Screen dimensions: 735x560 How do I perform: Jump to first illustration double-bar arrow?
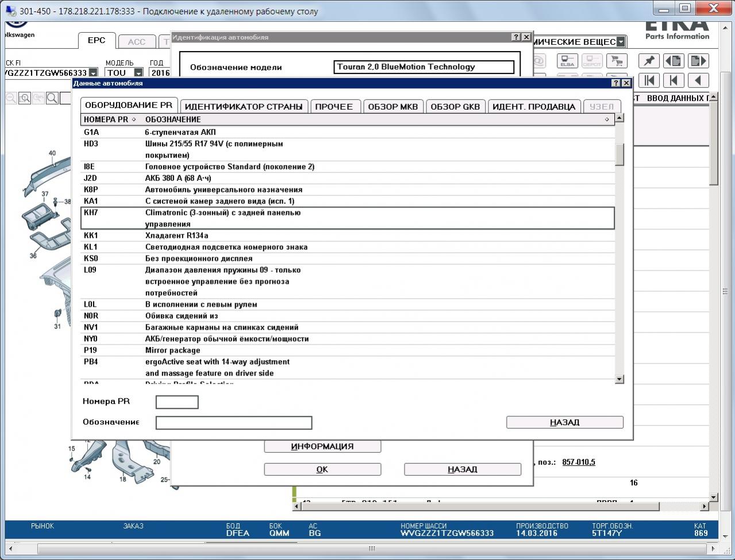pos(649,80)
